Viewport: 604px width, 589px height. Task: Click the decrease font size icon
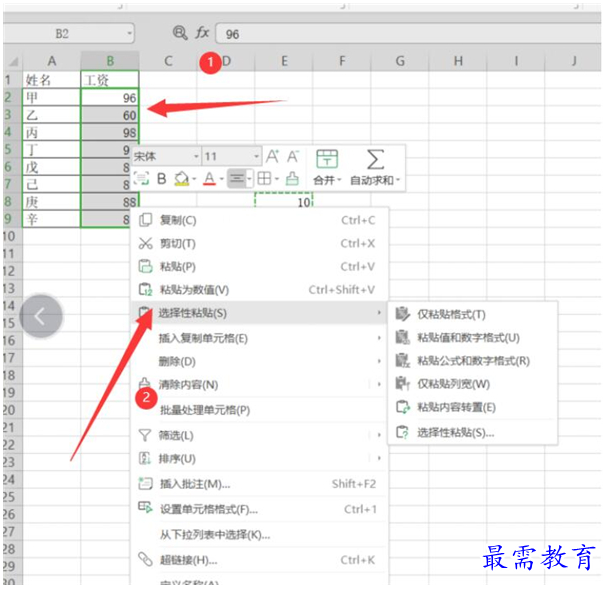click(293, 156)
